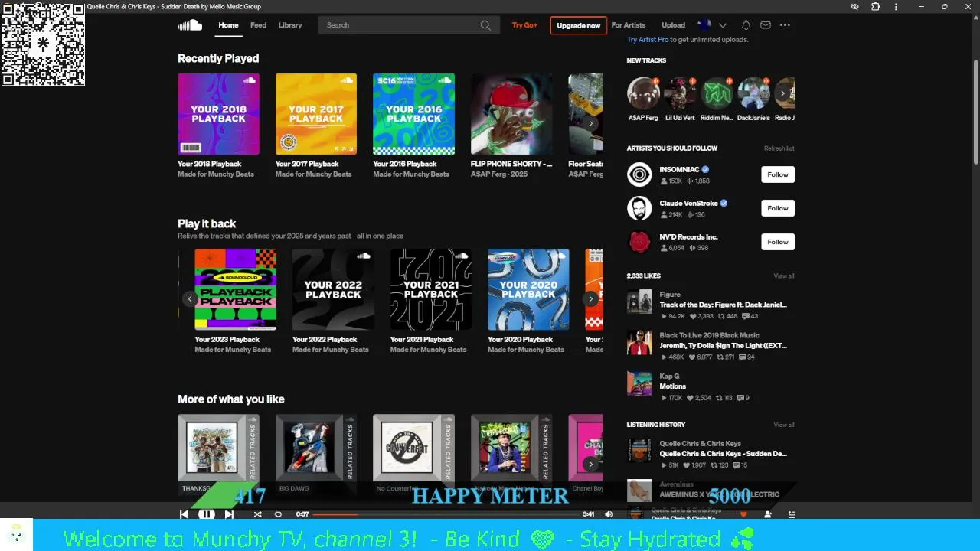
Task: Click the search magnifier icon
Action: (485, 25)
